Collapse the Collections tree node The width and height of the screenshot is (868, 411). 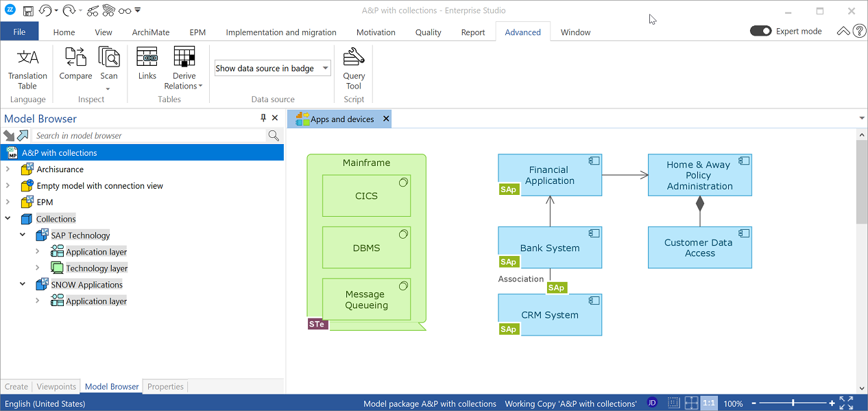click(8, 219)
